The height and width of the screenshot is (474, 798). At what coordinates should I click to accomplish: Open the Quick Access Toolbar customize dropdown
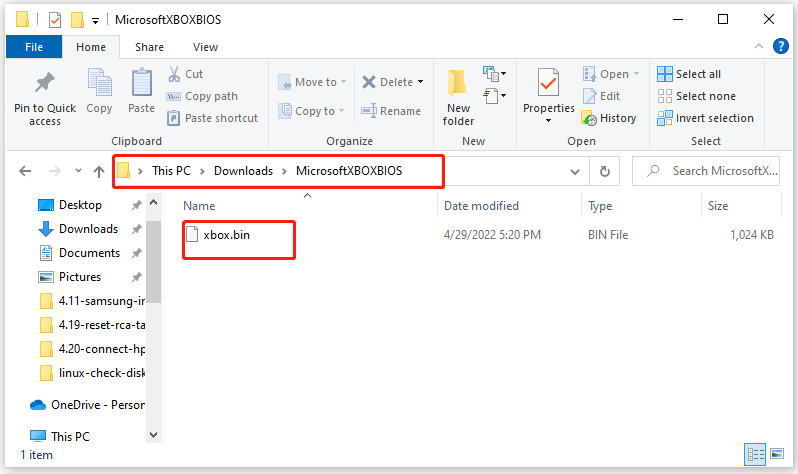95,20
